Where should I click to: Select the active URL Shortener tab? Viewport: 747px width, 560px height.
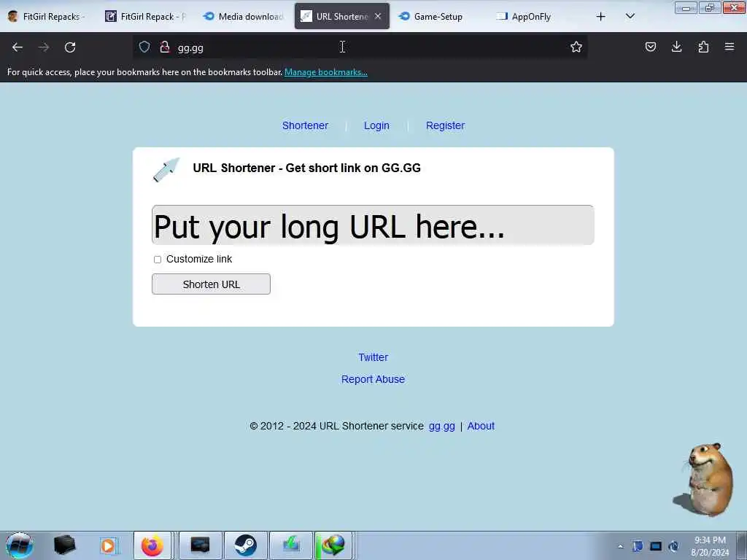(341, 17)
